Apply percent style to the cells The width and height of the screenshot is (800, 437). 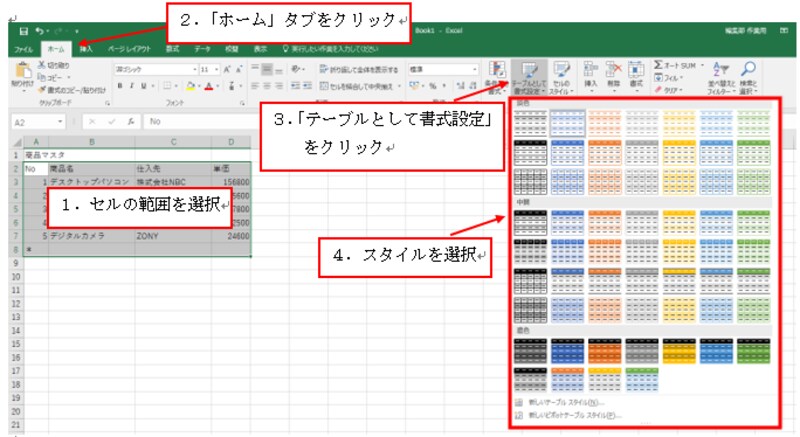433,86
